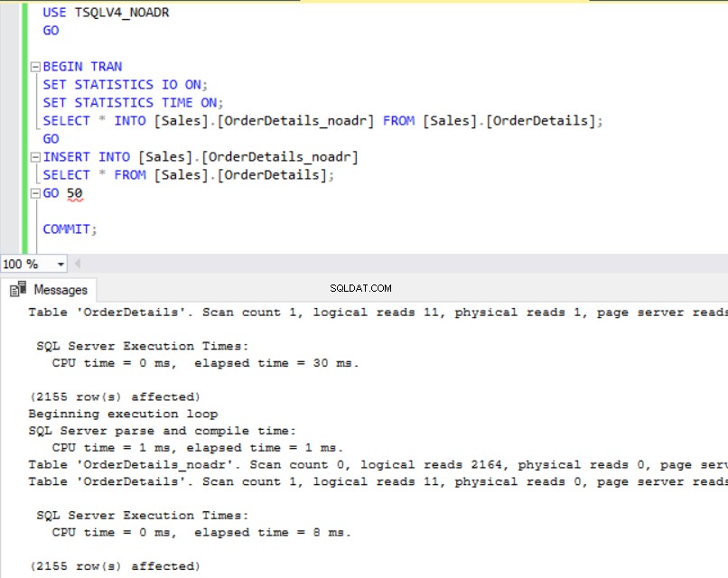Click the number 50 after GO
728x578 pixels.
pos(74,193)
